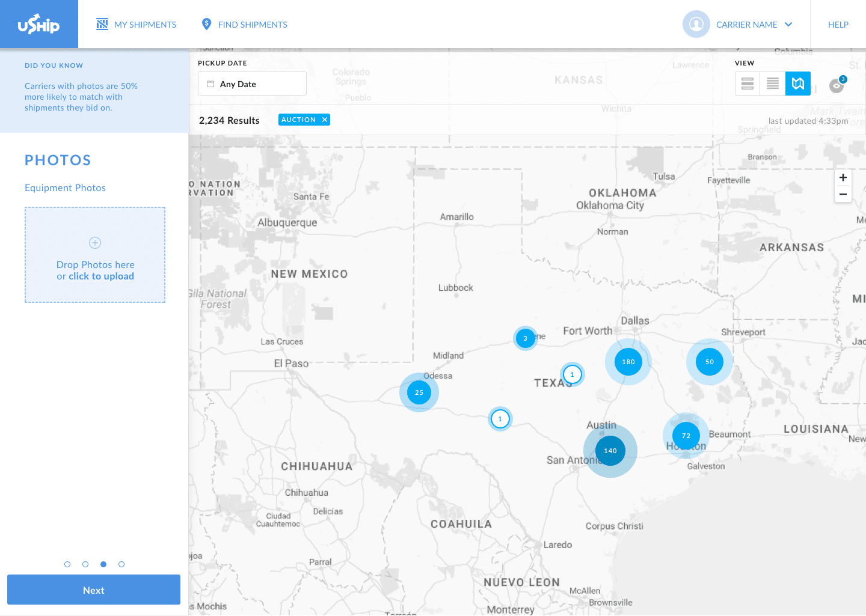The height and width of the screenshot is (616, 866).
Task: Click the 140 shipments cluster near Austin
Action: click(610, 451)
